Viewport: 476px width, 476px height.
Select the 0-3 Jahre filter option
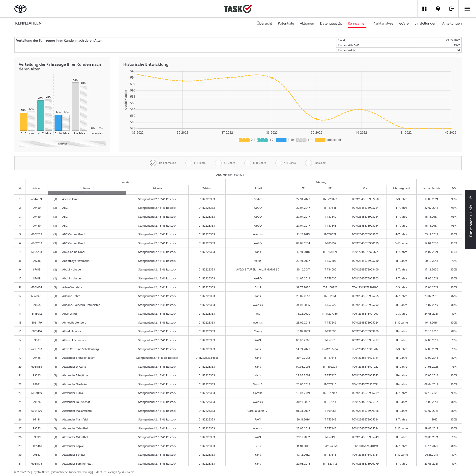coord(189,163)
